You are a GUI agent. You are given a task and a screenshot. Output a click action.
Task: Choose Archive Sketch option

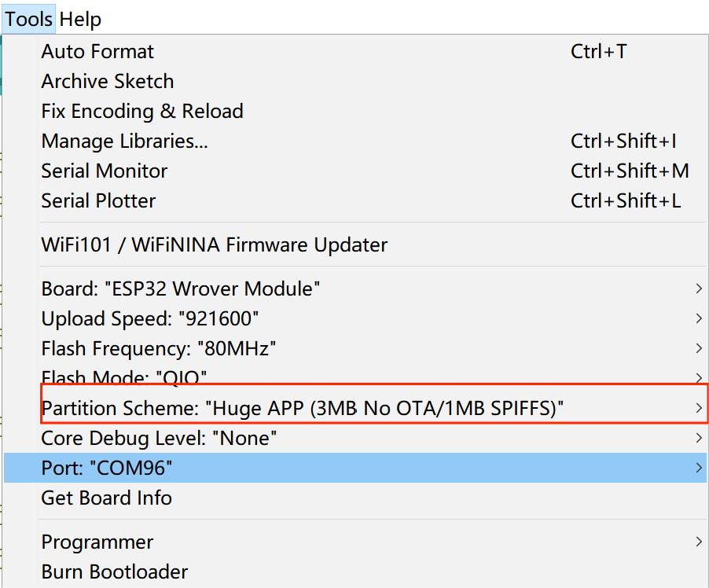108,82
